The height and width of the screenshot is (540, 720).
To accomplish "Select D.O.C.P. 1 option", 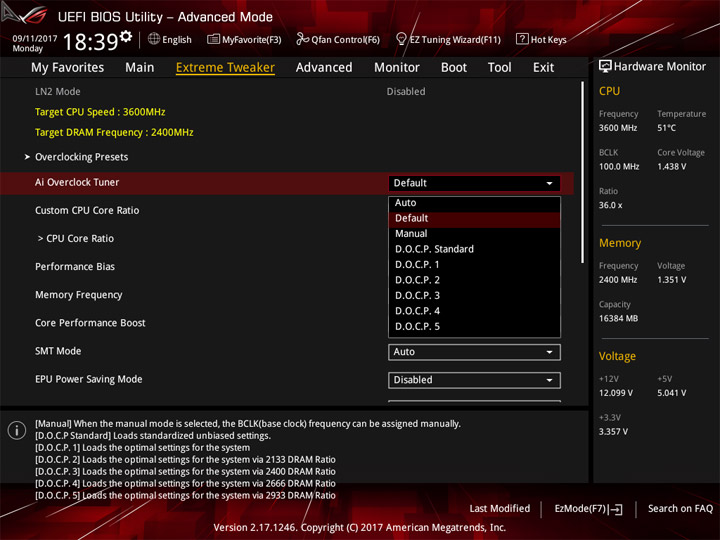I will pyautogui.click(x=474, y=265).
